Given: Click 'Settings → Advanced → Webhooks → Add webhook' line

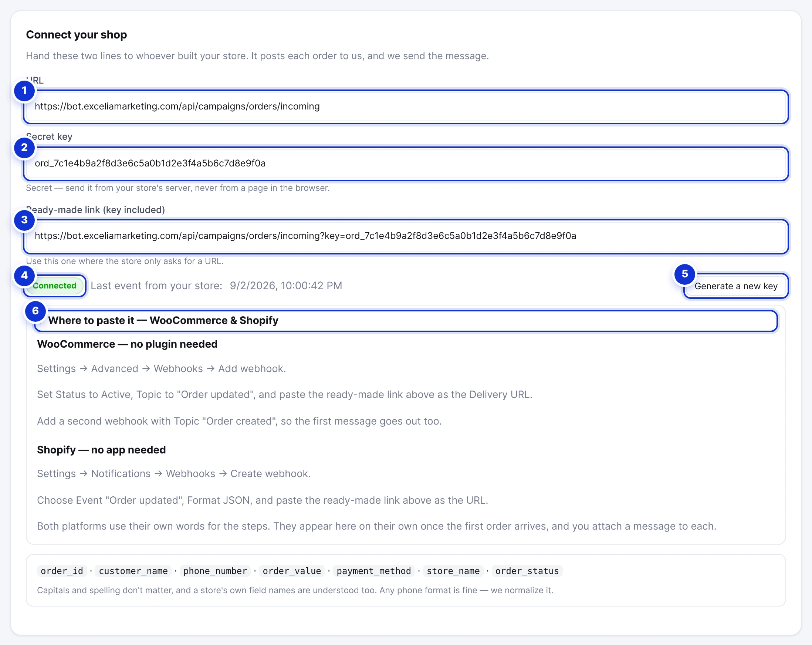Looking at the screenshot, I should click(x=162, y=369).
